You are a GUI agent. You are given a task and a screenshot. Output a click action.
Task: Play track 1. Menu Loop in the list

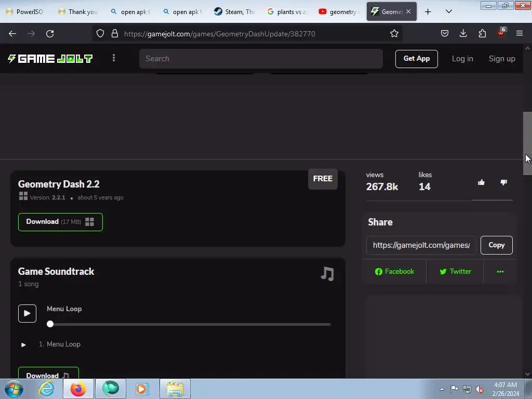point(23,345)
